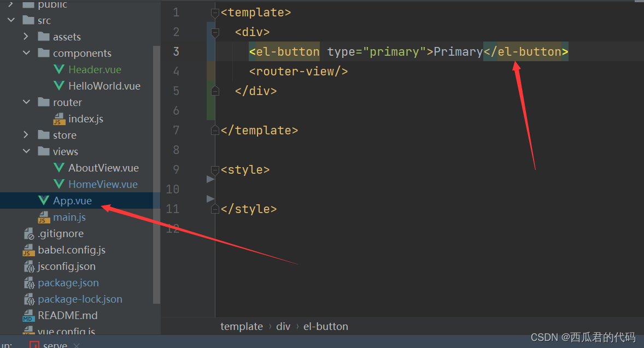Open AboutView.vue in views
Image resolution: width=644 pixels, height=348 pixels.
103,168
